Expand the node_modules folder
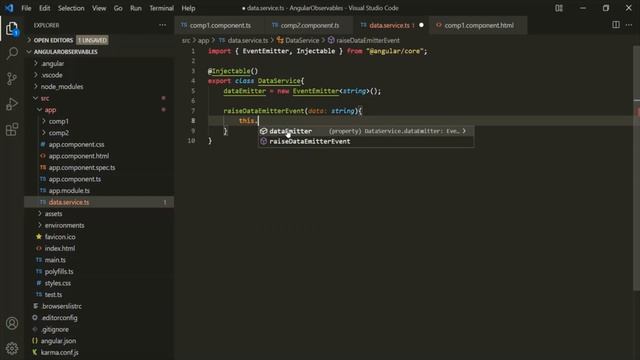This screenshot has height=360, width=640. pyautogui.click(x=62, y=87)
